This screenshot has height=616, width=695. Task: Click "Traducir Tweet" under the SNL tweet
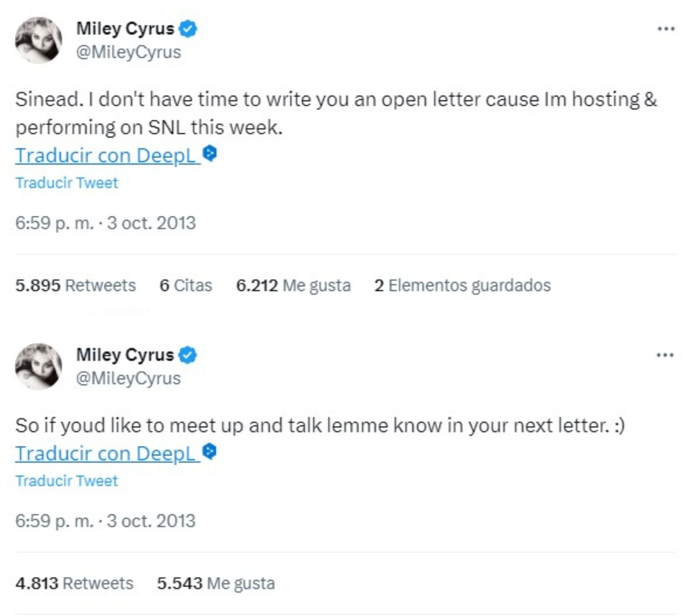pos(67,183)
